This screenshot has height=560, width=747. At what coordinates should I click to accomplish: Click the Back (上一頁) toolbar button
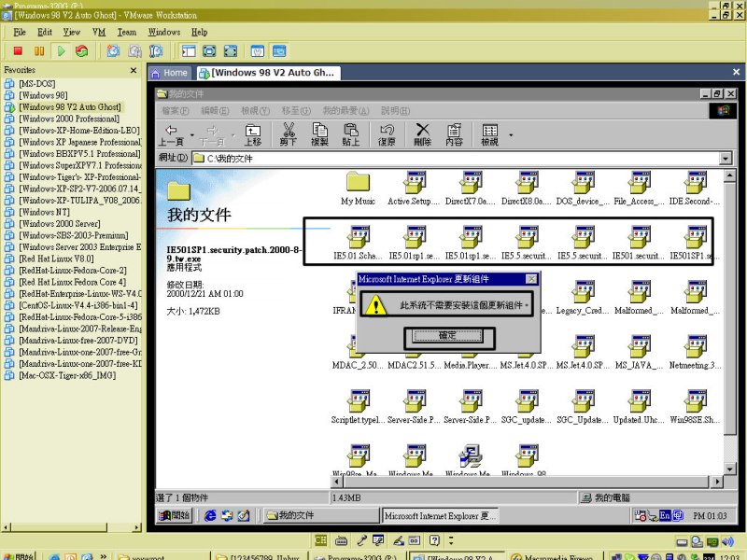coord(172,134)
